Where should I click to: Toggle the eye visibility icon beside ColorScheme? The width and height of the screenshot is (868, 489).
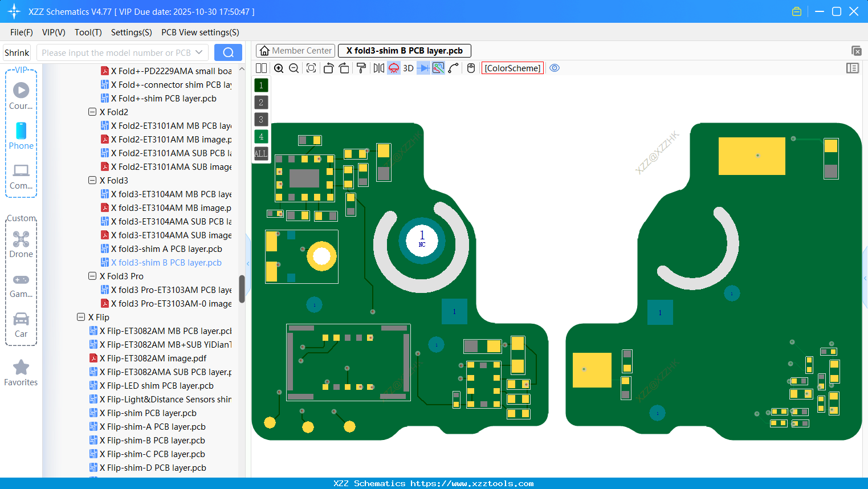(555, 68)
